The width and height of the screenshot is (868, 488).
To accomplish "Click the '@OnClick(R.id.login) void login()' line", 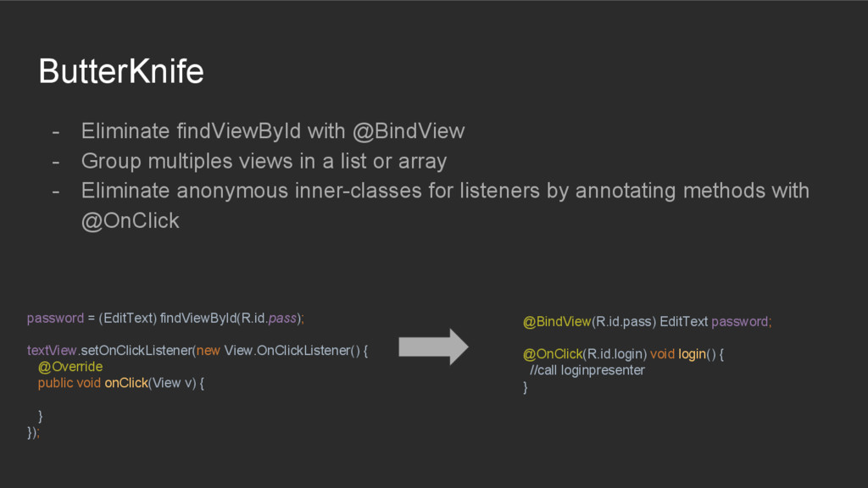I will tap(623, 354).
